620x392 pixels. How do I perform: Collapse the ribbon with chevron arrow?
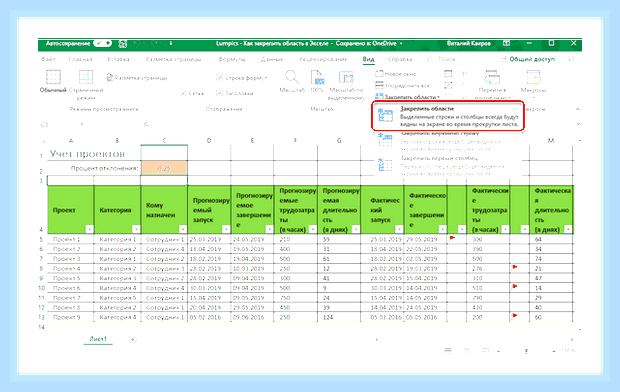coord(578,109)
